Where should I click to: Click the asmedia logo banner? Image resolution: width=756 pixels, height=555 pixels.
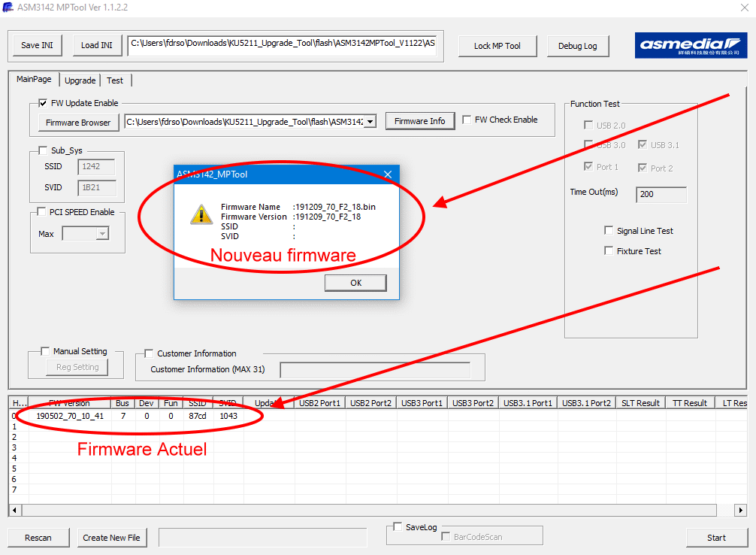[691, 45]
